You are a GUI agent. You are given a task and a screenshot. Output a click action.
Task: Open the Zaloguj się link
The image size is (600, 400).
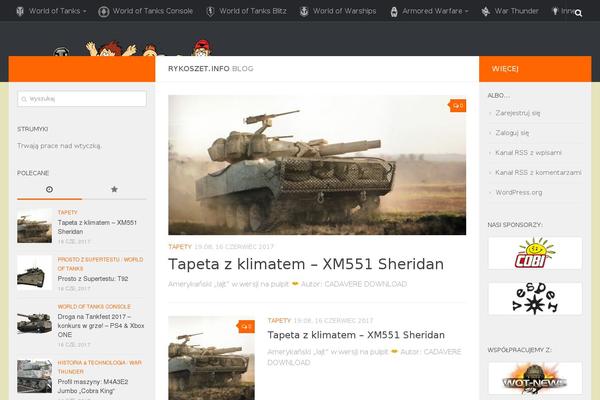(x=512, y=133)
